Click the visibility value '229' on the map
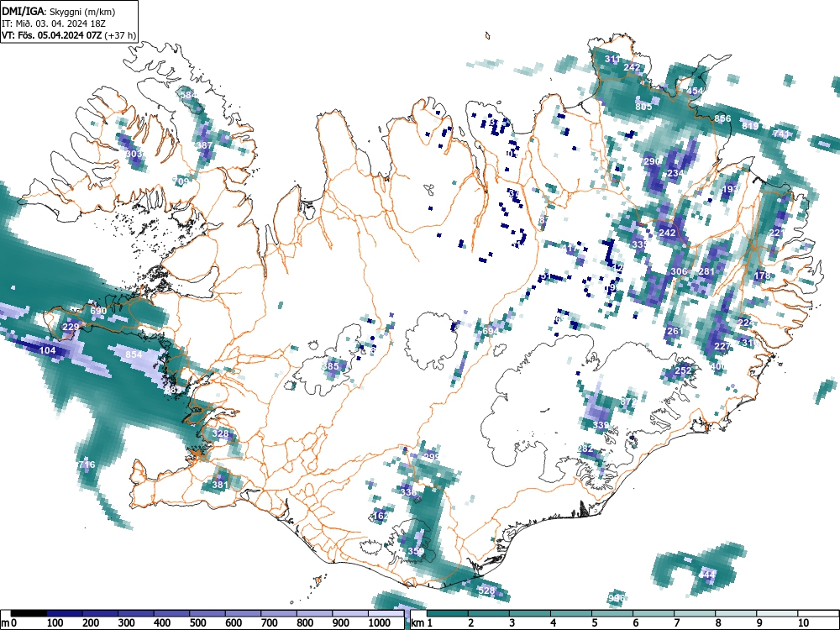This screenshot has width=840, height=630. coord(71,327)
